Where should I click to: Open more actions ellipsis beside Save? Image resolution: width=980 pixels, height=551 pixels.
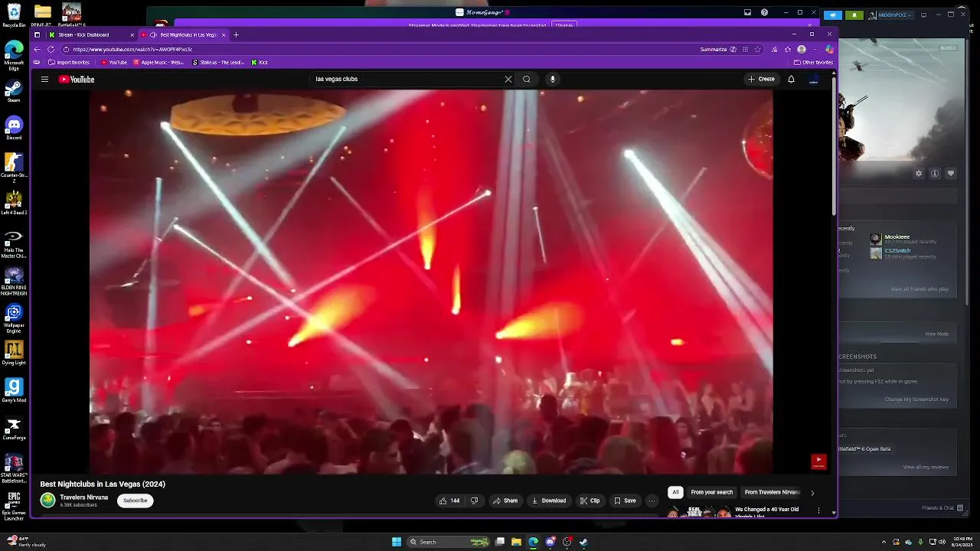point(652,500)
